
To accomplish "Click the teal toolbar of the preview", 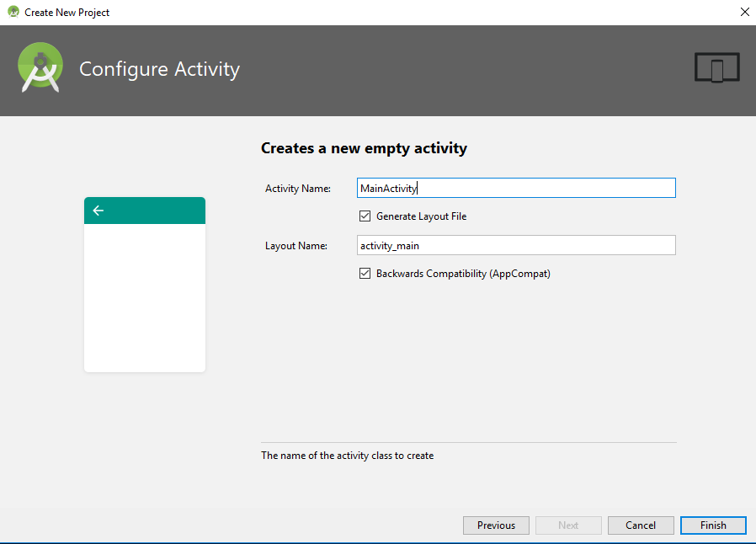I will 145,211.
